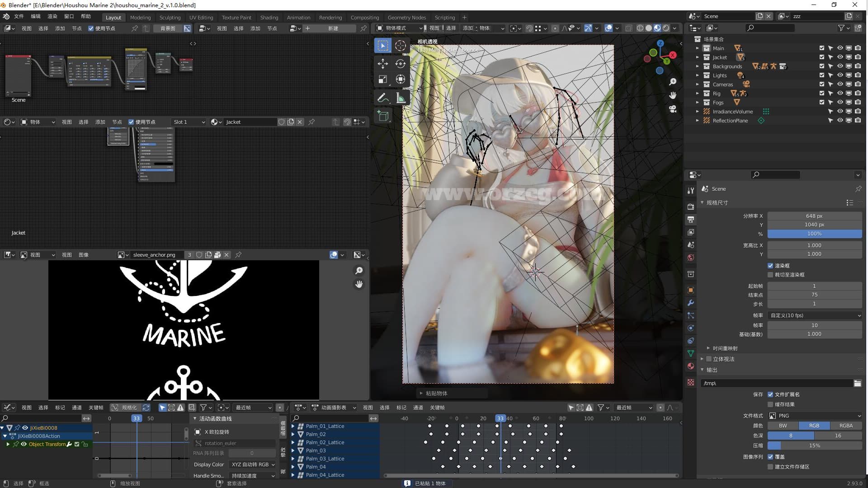868x488 pixels.
Task: Enable 缓存结果 cache result checkbox
Action: pyautogui.click(x=770, y=404)
